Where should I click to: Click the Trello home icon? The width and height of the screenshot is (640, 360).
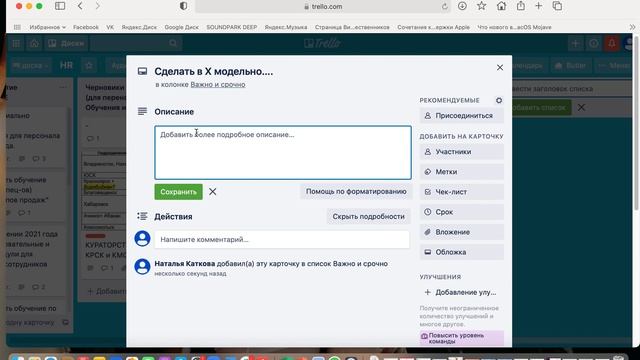tap(34, 43)
